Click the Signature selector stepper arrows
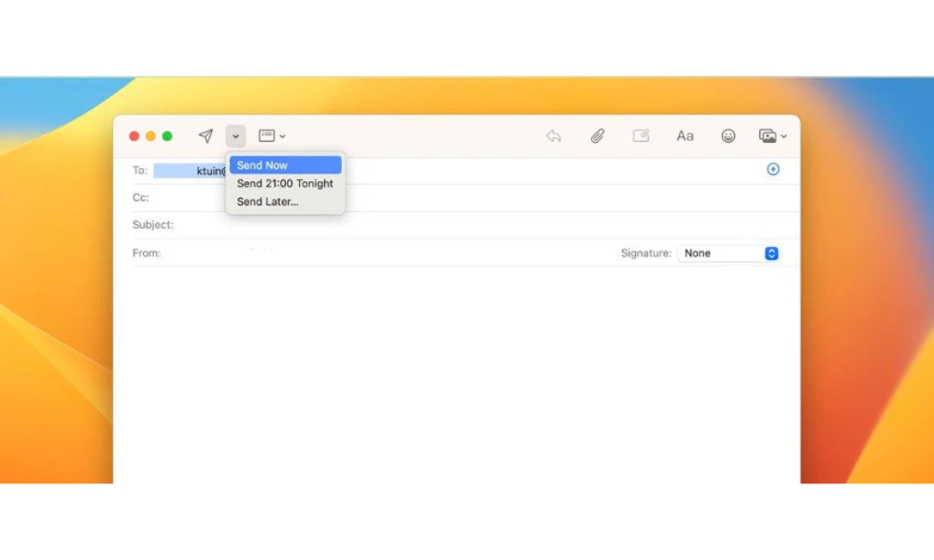This screenshot has width=934, height=560. pos(771,253)
